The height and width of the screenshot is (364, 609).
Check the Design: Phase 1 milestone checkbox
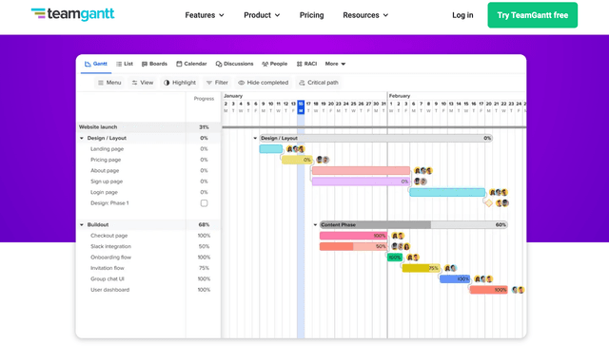point(204,203)
